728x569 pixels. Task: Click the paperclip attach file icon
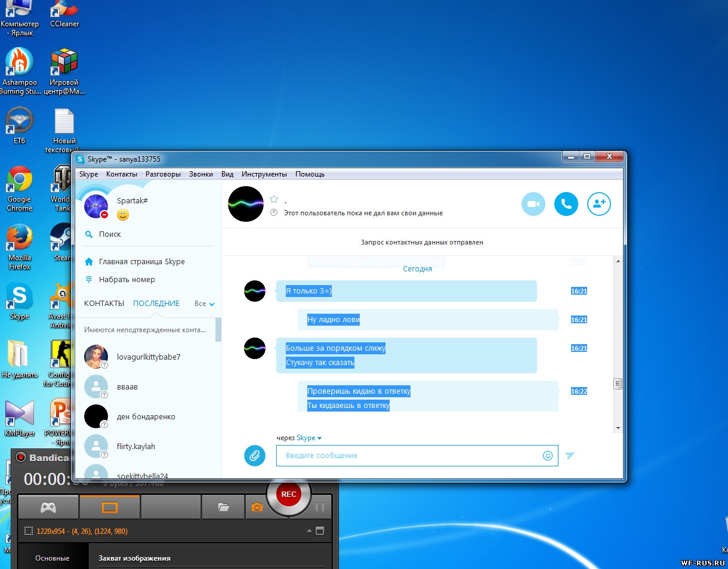click(x=255, y=456)
